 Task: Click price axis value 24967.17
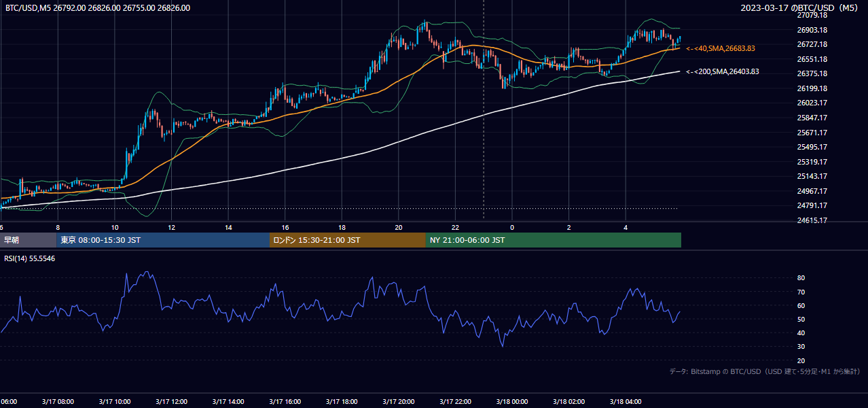812,191
